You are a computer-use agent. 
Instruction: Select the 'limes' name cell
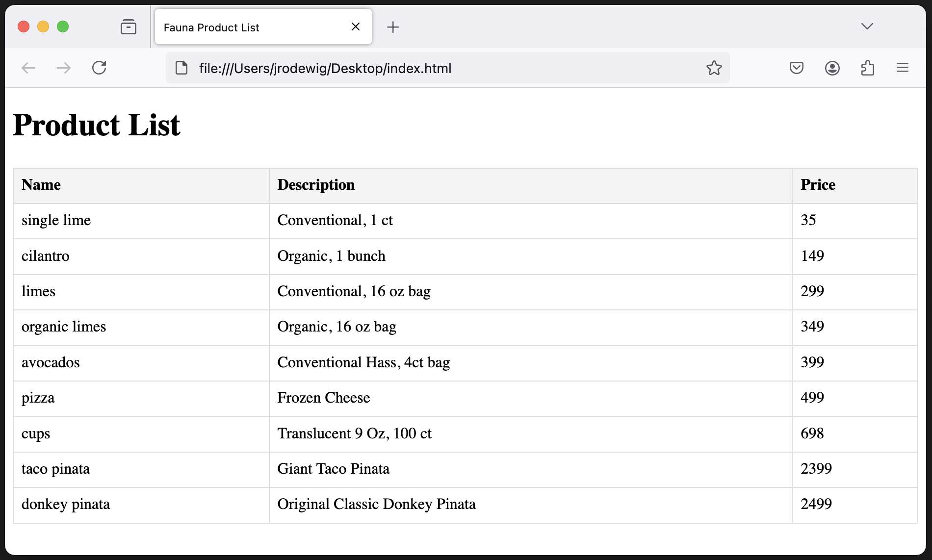(141, 292)
